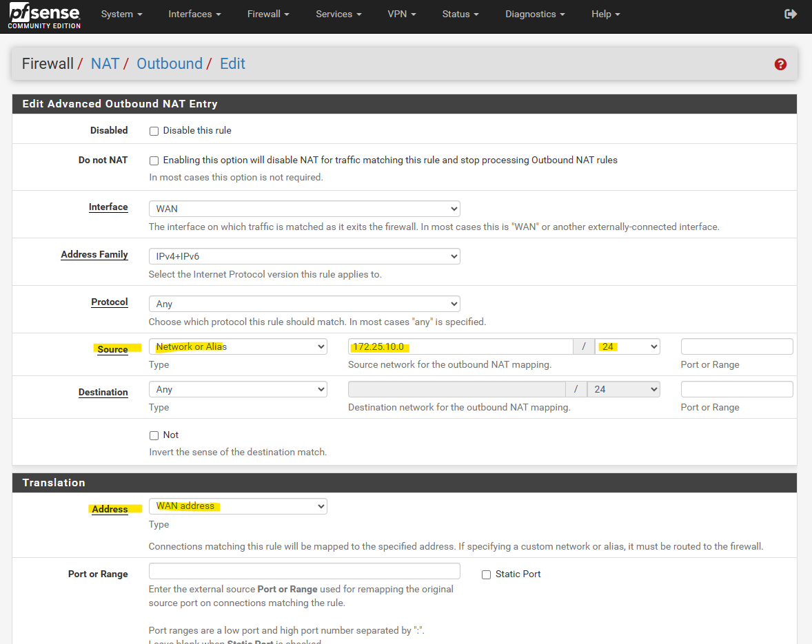
Task: Open the Translation Address dropdown
Action: tap(238, 506)
